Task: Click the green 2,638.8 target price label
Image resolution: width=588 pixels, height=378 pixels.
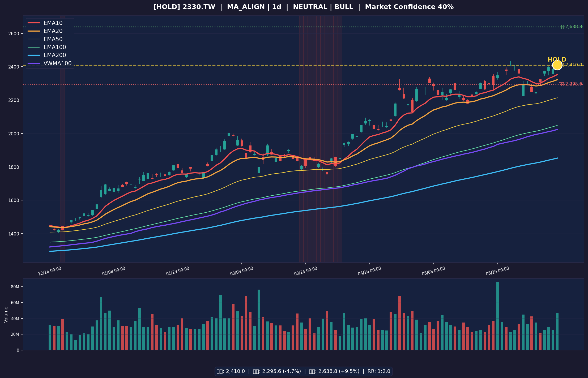Action: [x=570, y=27]
